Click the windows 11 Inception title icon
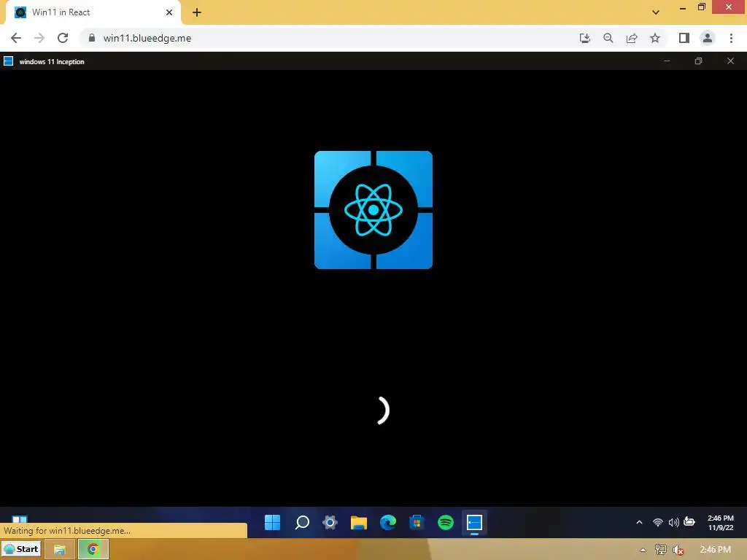The height and width of the screenshot is (560, 747). [x=8, y=61]
